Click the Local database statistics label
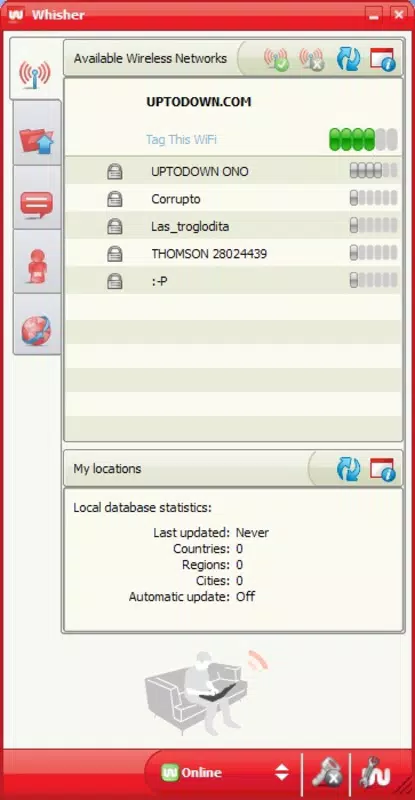Viewport: 415px width, 800px height. (142, 508)
